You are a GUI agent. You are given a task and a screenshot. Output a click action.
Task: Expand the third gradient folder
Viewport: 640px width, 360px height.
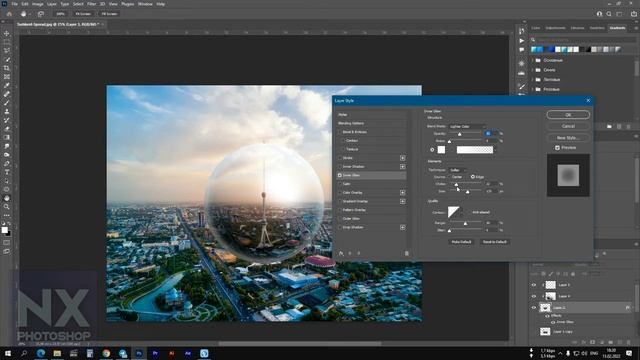coord(533,80)
